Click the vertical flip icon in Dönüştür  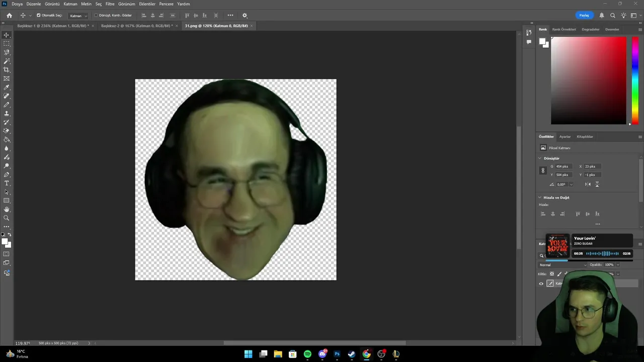point(597,185)
